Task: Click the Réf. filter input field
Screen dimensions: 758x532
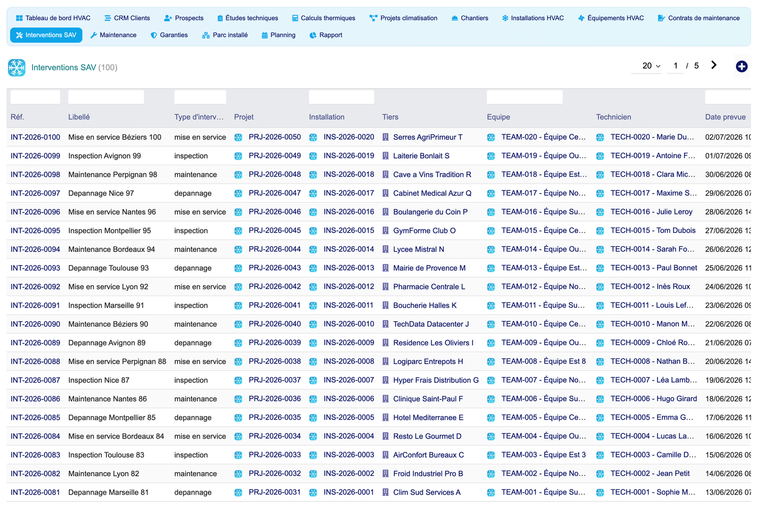Action: pos(35,97)
